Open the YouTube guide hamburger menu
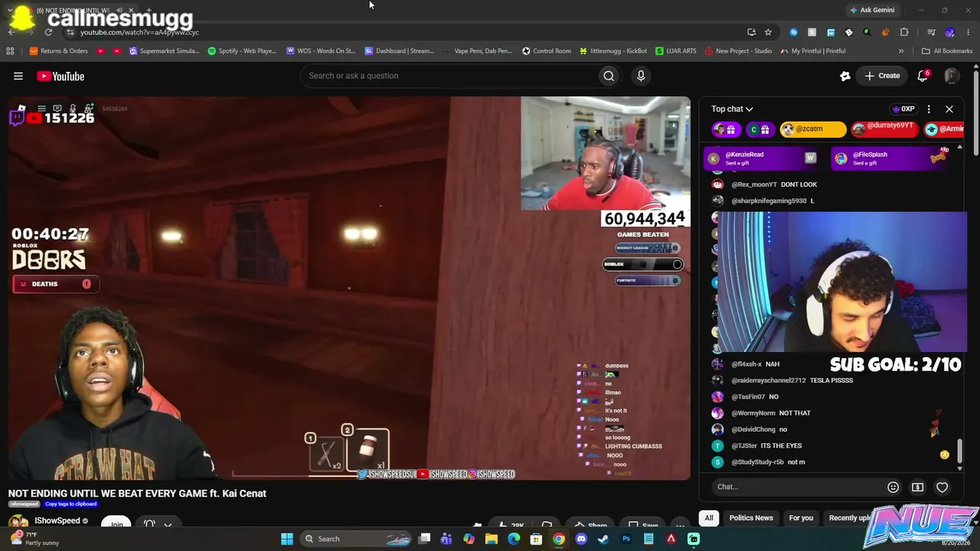The height and width of the screenshot is (551, 980). point(18,76)
